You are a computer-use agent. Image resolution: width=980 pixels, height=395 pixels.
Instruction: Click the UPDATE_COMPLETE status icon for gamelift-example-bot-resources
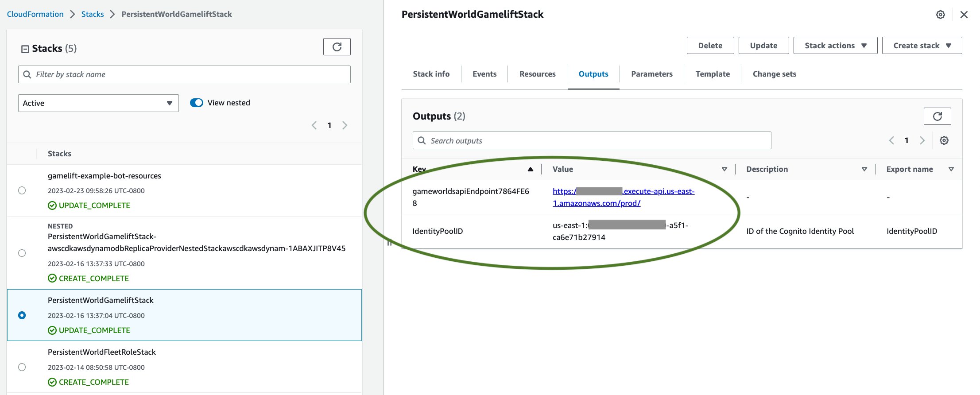tap(52, 205)
